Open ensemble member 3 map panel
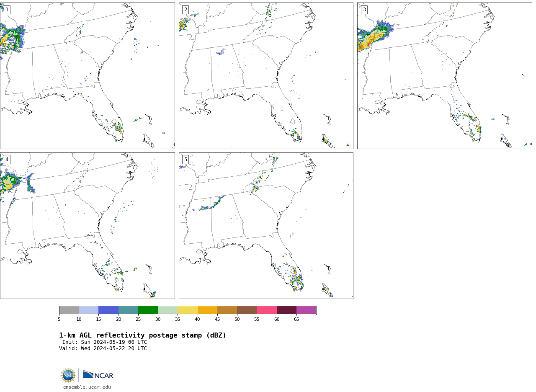536x392 pixels. (x=444, y=76)
